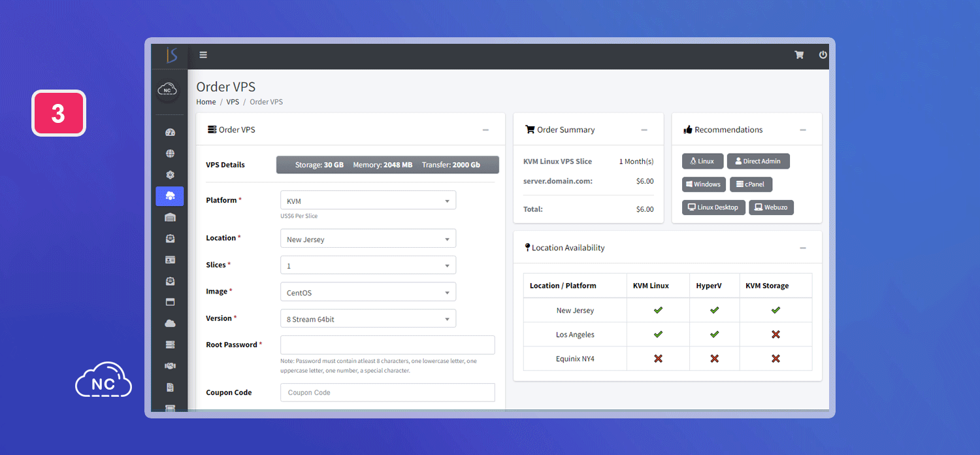This screenshot has height=455, width=980.
Task: Open the gear sidebar icon
Action: pos(171,175)
